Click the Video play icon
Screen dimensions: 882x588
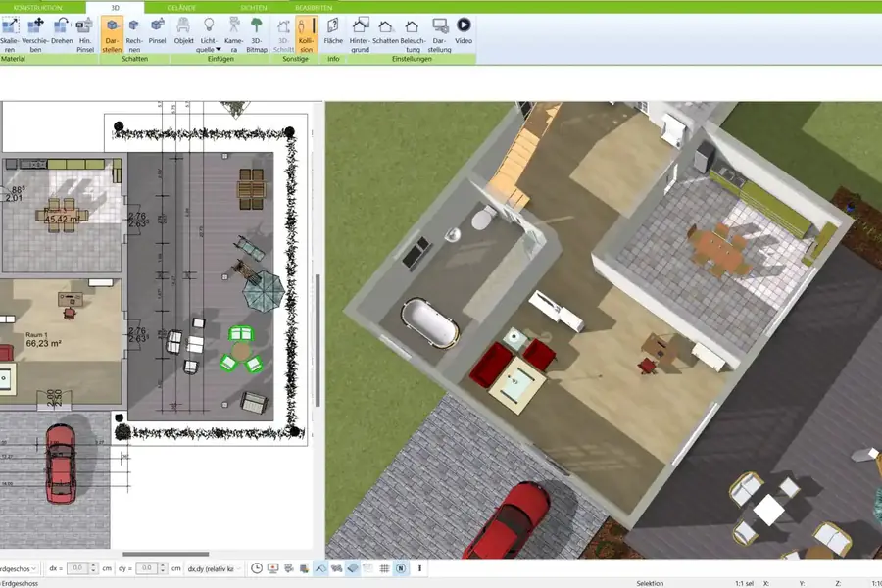tap(464, 31)
